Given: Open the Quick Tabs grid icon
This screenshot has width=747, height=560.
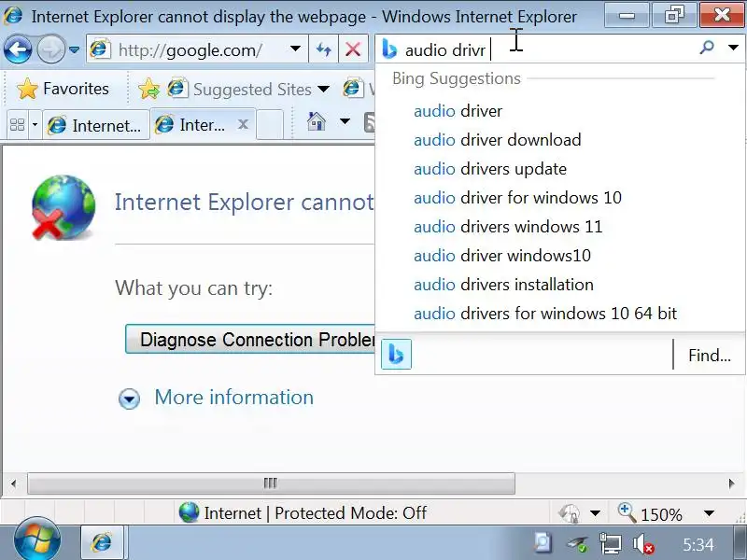Looking at the screenshot, I should click(18, 125).
